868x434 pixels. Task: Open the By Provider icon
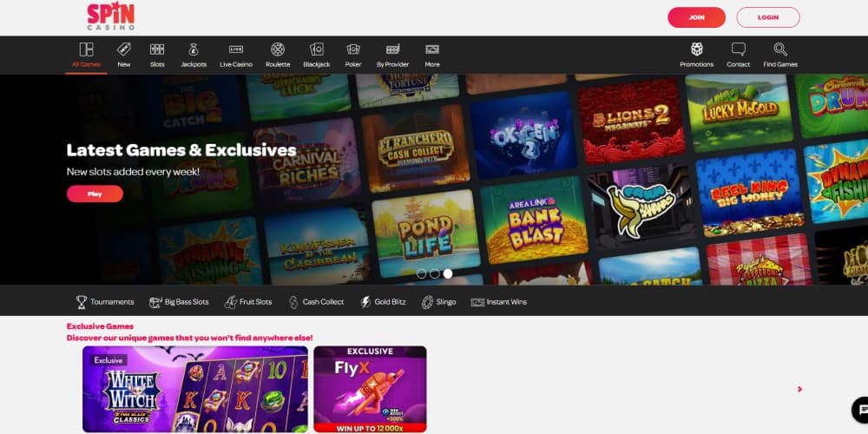(393, 49)
